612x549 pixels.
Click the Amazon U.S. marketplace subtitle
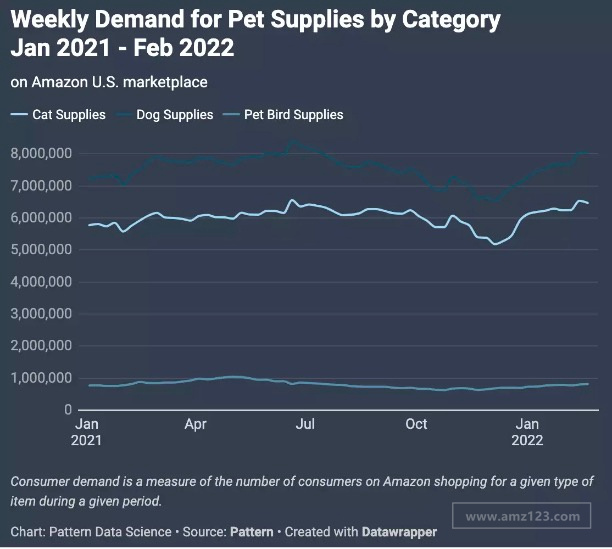109,83
